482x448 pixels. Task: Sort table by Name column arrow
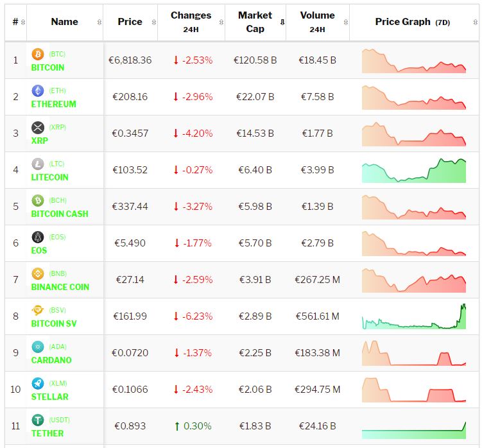pyautogui.click(x=99, y=22)
